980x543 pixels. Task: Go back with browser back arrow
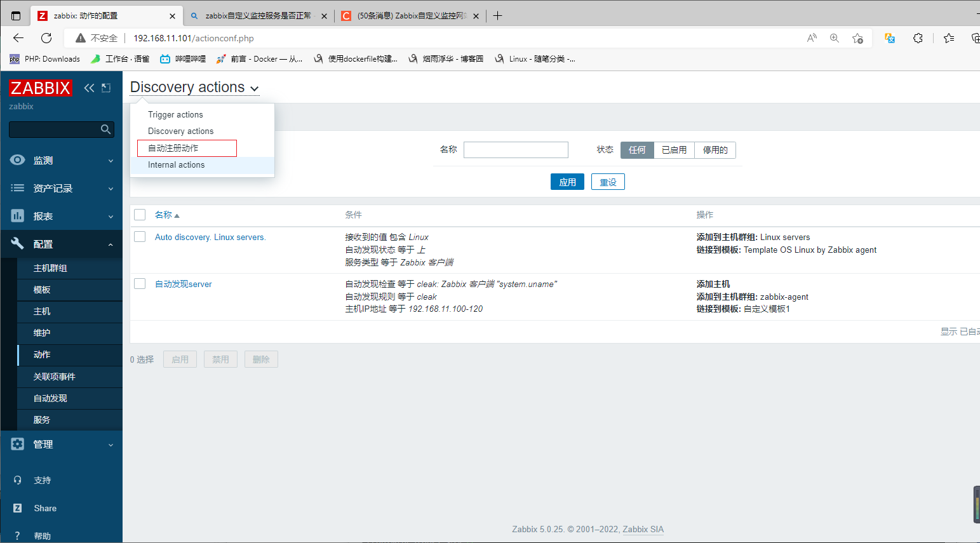coord(18,38)
